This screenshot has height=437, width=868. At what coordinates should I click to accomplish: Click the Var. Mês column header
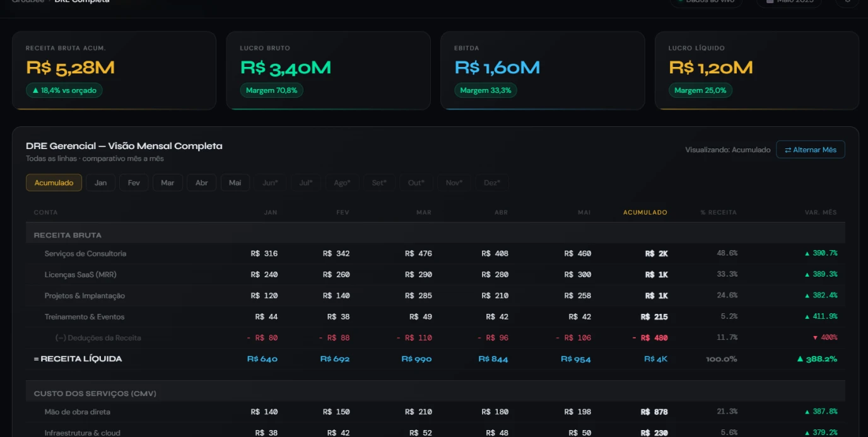821,212
